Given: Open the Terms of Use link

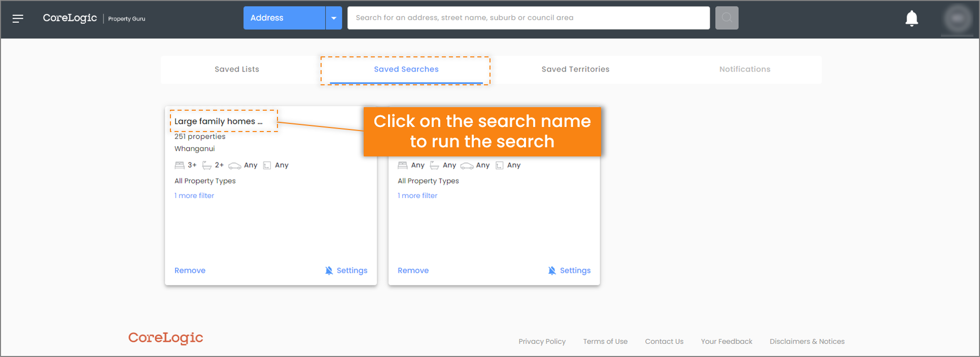Looking at the screenshot, I should point(605,341).
